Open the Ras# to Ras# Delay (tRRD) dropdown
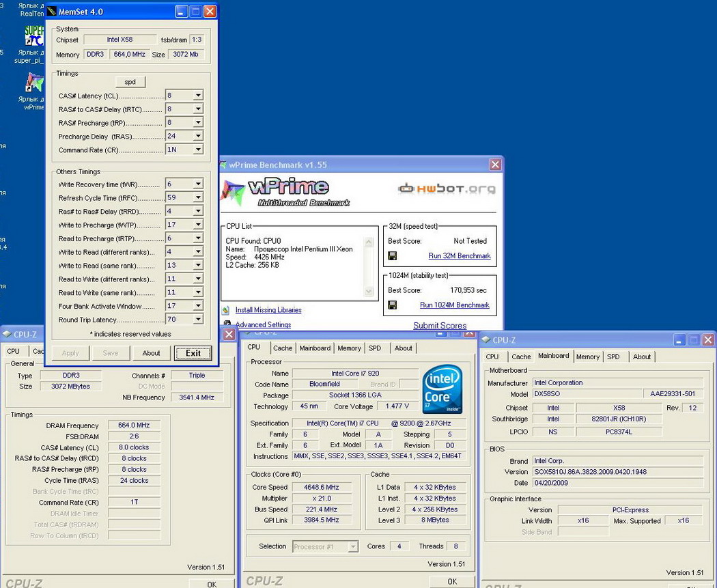The image size is (717, 588). [198, 211]
